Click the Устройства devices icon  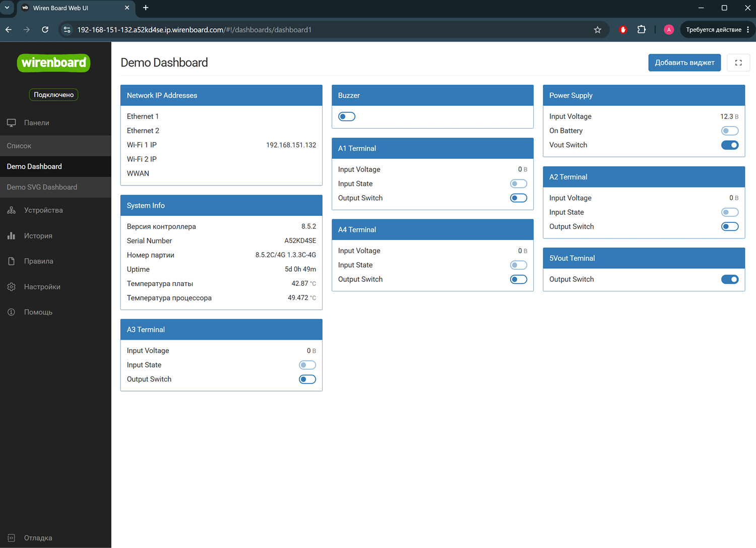click(x=12, y=210)
